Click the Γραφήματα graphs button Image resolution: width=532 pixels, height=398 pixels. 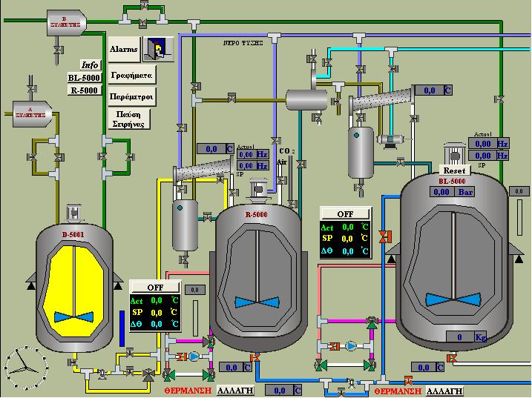[x=131, y=76]
